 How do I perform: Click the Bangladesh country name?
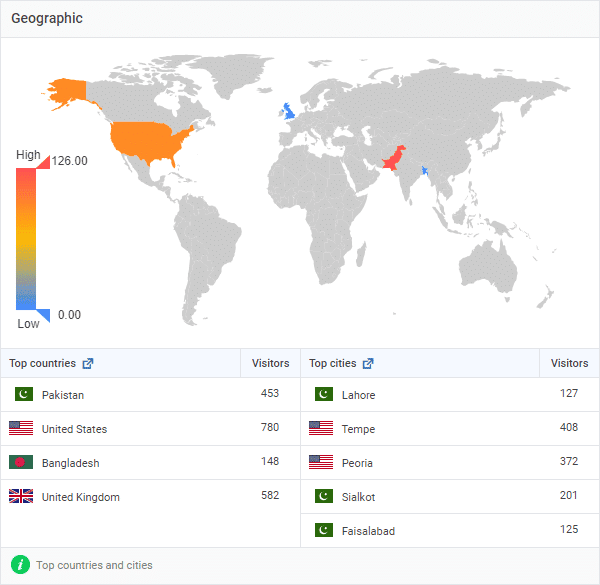pyautogui.click(x=70, y=463)
